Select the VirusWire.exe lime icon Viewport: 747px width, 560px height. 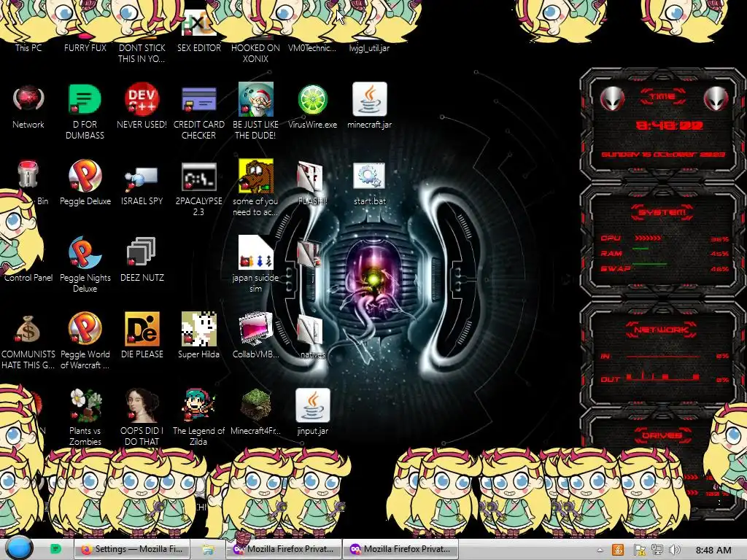(x=312, y=99)
